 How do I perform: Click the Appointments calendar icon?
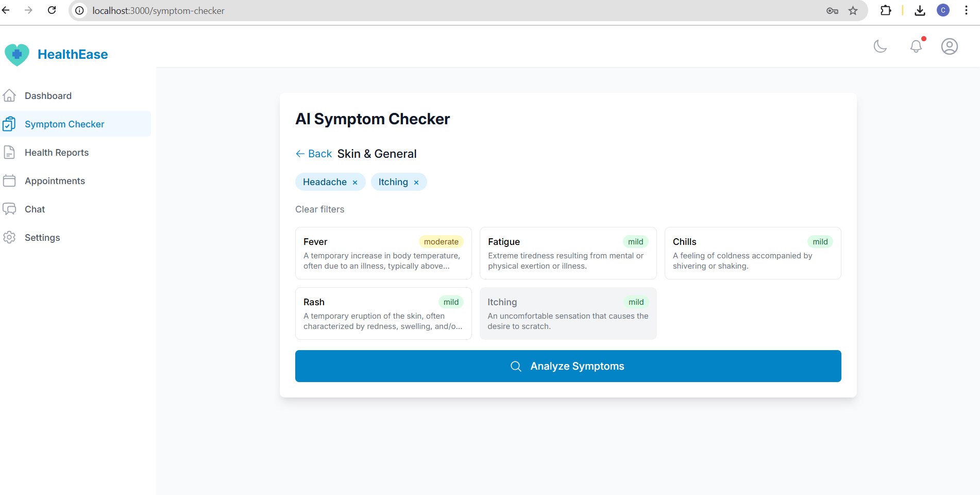(x=10, y=180)
